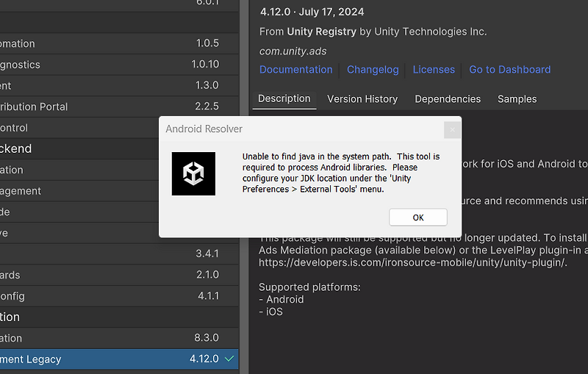588x374 pixels.
Task: Click the 'ckend' group header in list
Action: 79,148
